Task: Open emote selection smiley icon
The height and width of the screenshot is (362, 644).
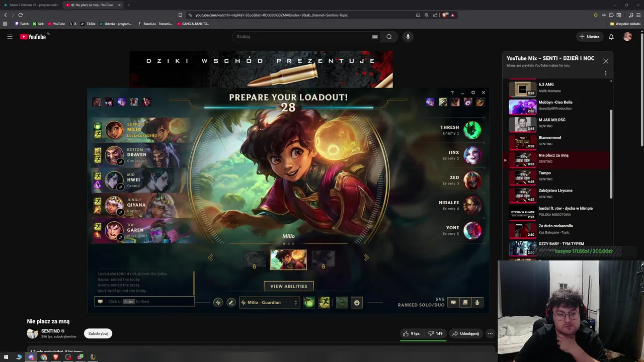Action: click(357, 302)
